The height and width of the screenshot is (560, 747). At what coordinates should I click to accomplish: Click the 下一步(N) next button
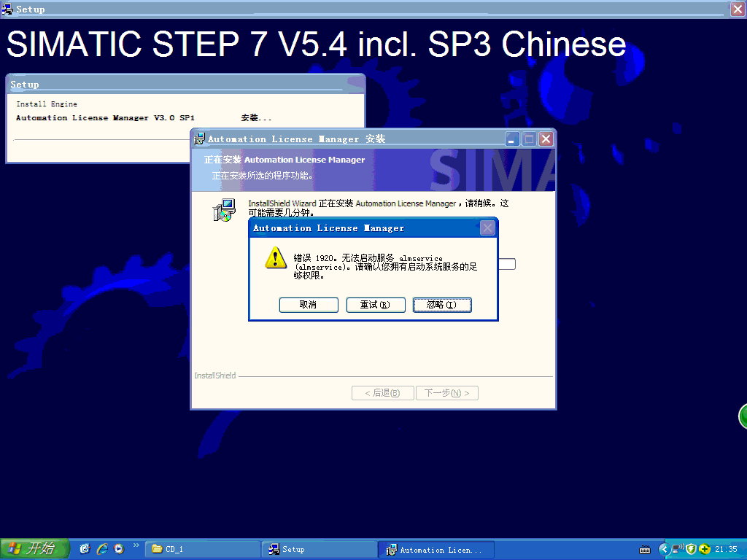coord(447,393)
